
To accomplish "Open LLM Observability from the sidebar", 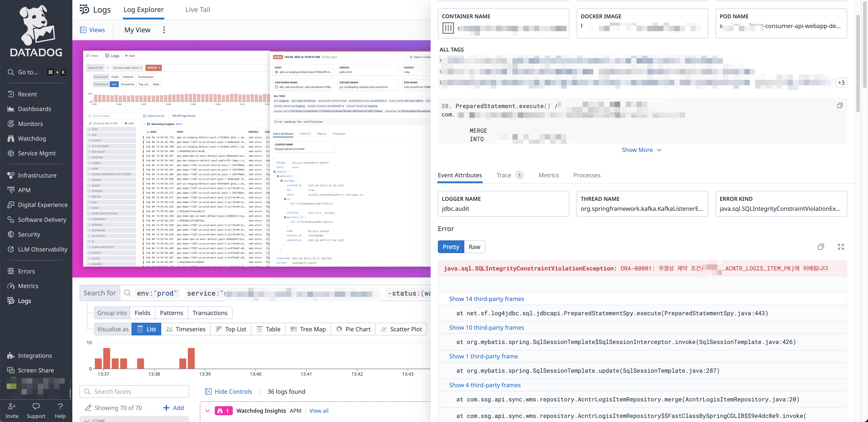I will 42,249.
